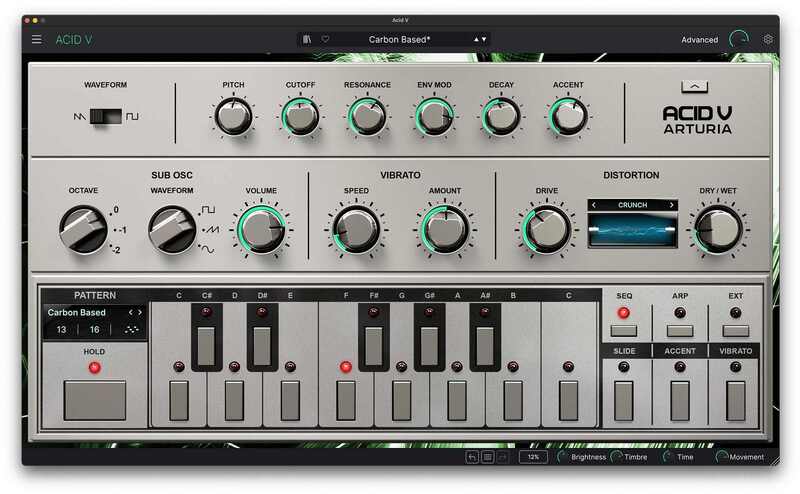Go to next pattern after Carbon Based
This screenshot has height=494, width=800.
click(x=140, y=312)
